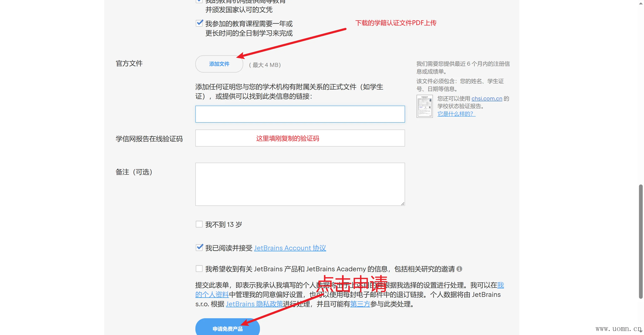Screen dimensions: 644x335
Task: Uncheck the JetBrains Account 协议 acceptance checkbox
Action: pos(199,248)
